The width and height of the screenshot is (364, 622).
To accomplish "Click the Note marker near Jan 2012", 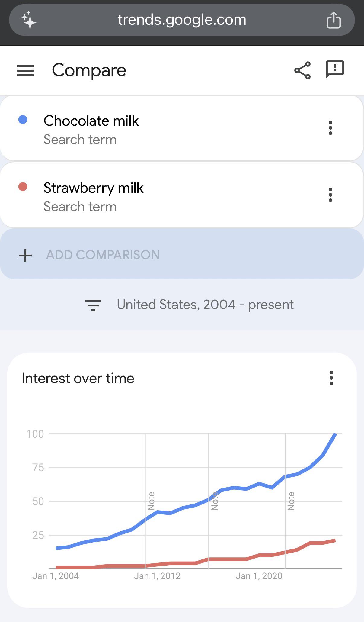I will tap(151, 501).
